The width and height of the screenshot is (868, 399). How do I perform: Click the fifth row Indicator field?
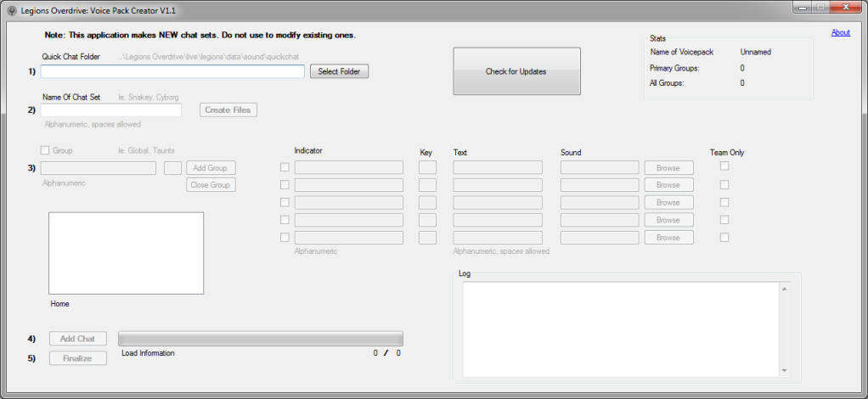(349, 238)
